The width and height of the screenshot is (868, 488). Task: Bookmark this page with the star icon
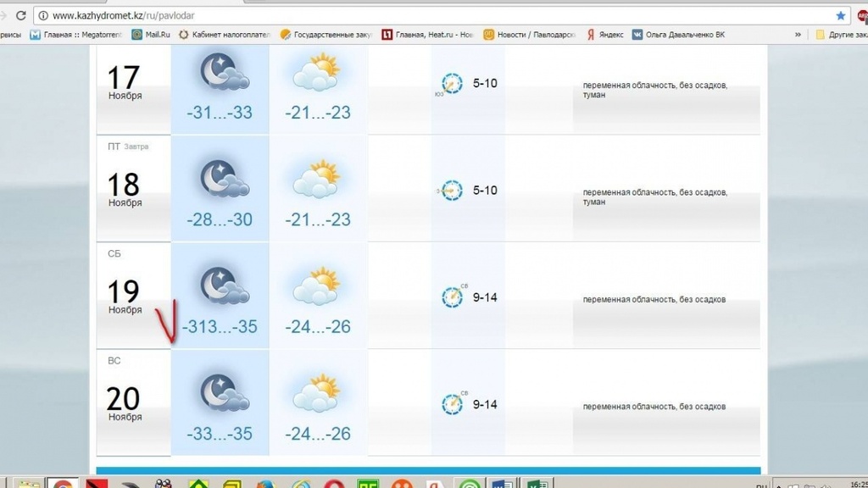pos(840,15)
